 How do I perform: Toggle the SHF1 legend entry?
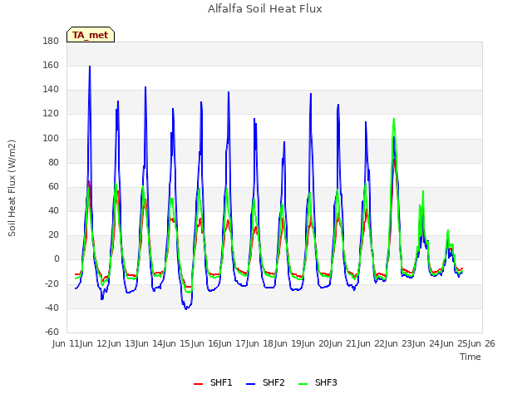(x=213, y=382)
